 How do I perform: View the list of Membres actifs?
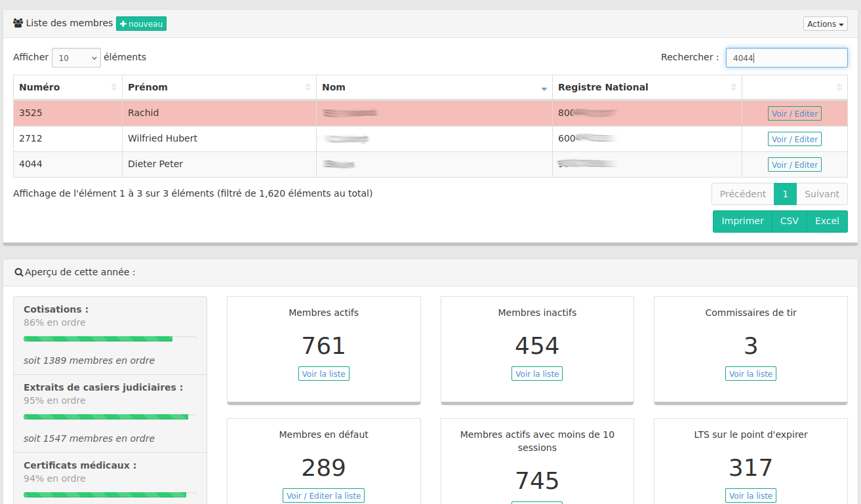click(323, 374)
